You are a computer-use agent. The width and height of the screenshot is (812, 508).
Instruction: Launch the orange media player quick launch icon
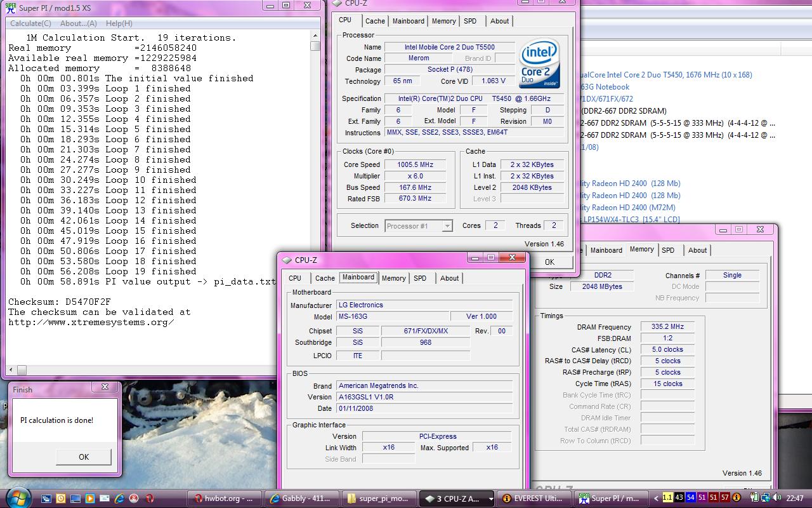[89, 498]
